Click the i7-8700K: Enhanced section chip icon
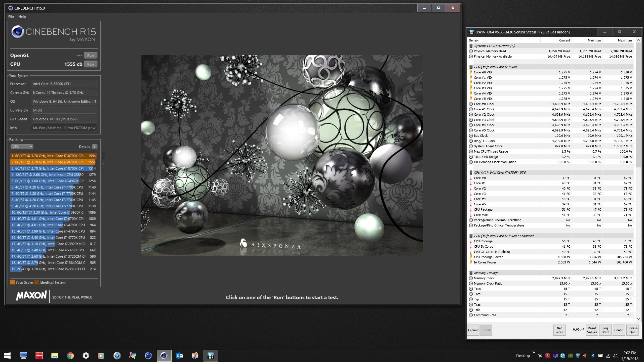Viewport: 644px width, 362px height. [471, 236]
